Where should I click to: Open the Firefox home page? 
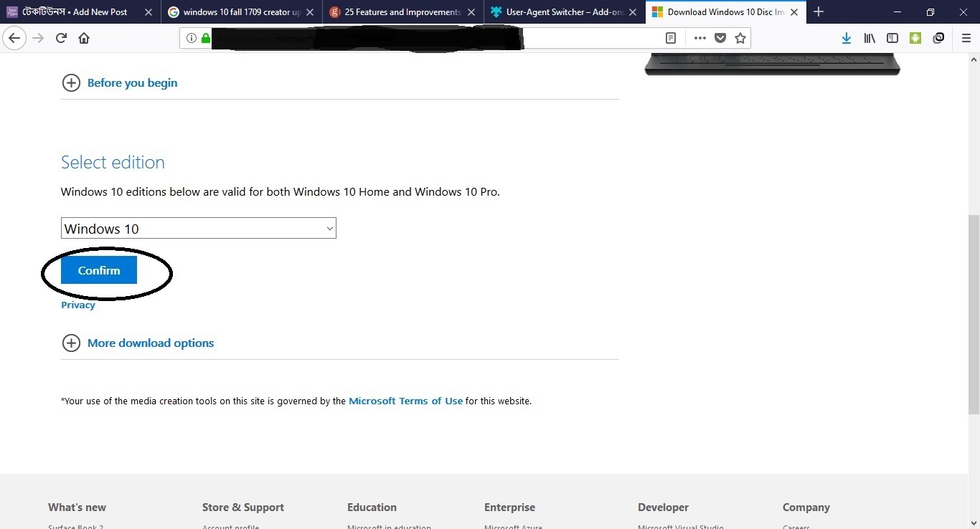pos(84,39)
